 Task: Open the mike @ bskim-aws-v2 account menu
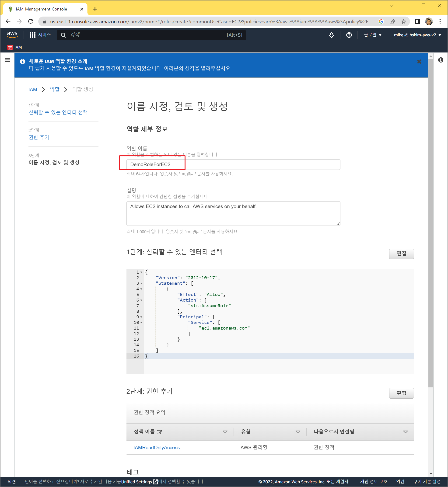(417, 35)
